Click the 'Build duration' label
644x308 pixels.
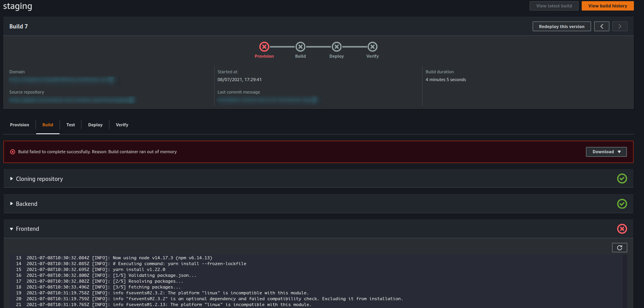[440, 72]
